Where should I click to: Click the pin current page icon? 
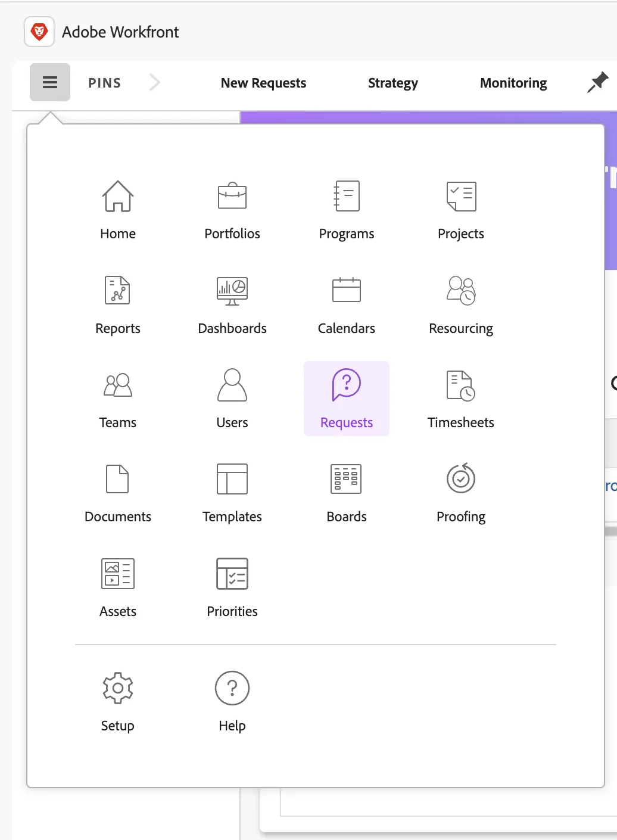(x=597, y=82)
